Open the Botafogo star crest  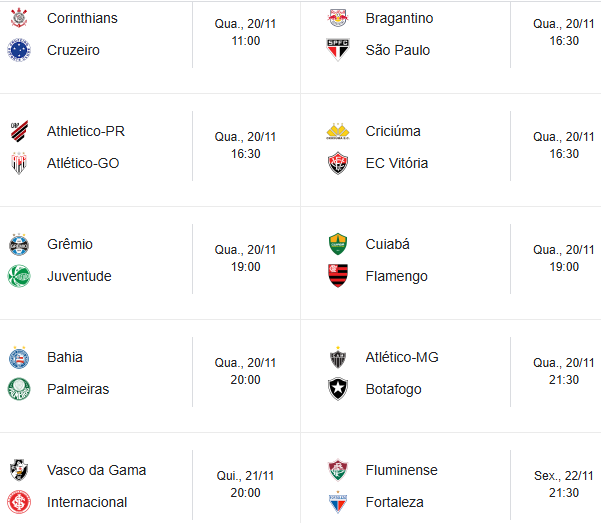pyautogui.click(x=338, y=389)
